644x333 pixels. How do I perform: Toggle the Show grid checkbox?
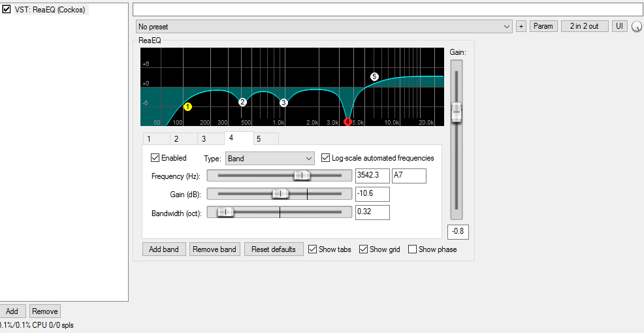[363, 249]
